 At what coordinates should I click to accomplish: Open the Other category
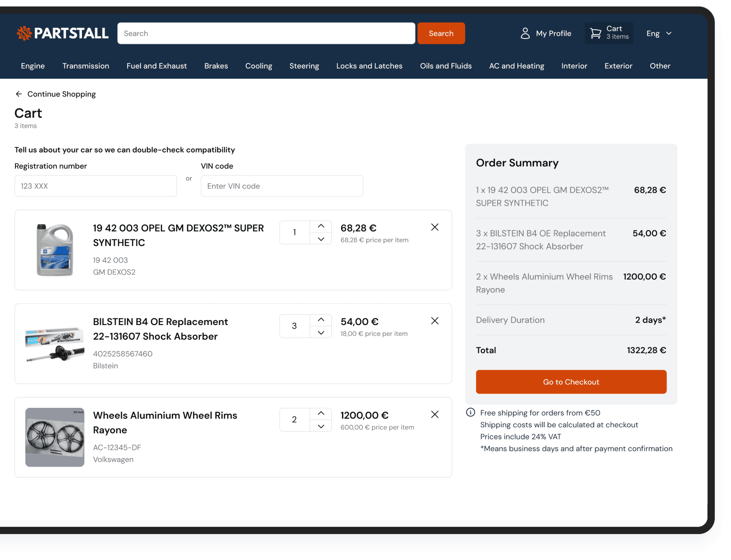pyautogui.click(x=660, y=66)
